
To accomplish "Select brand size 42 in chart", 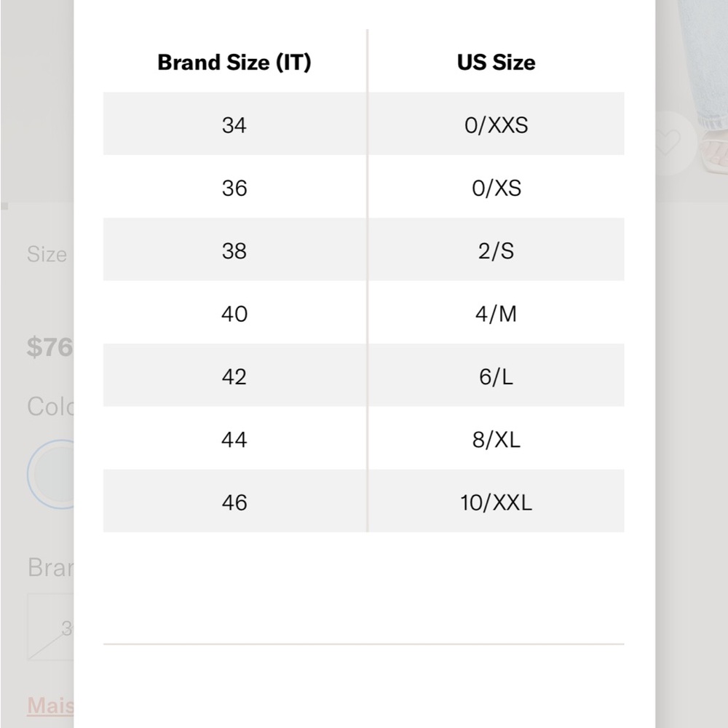I will [x=234, y=376].
